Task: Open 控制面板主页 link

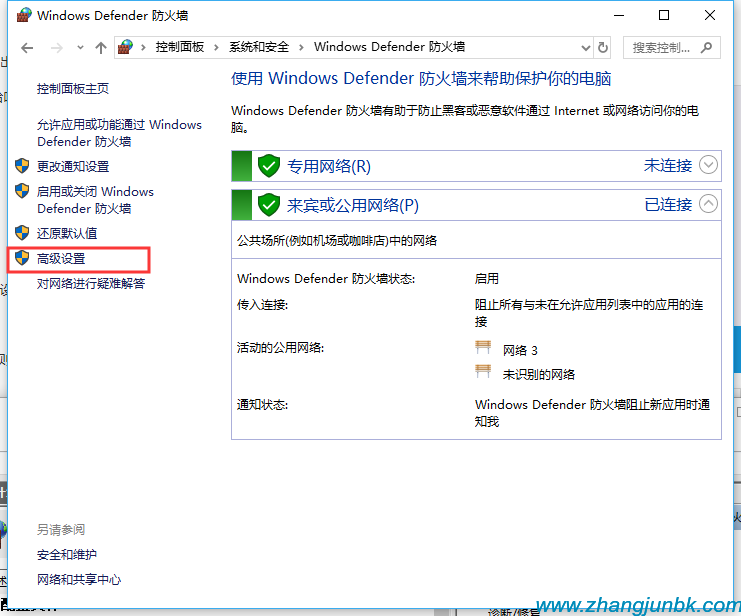Action: click(73, 88)
